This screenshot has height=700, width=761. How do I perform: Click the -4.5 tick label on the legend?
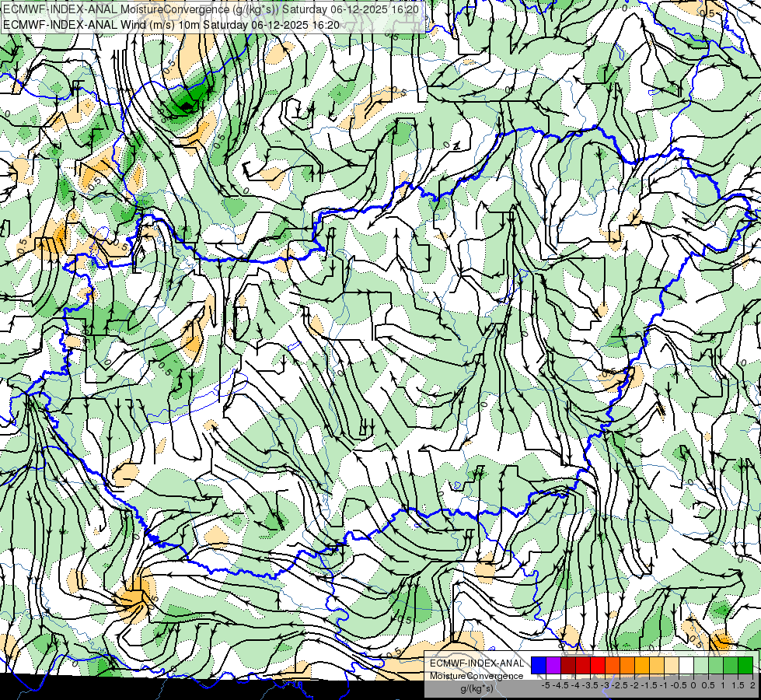[560, 685]
